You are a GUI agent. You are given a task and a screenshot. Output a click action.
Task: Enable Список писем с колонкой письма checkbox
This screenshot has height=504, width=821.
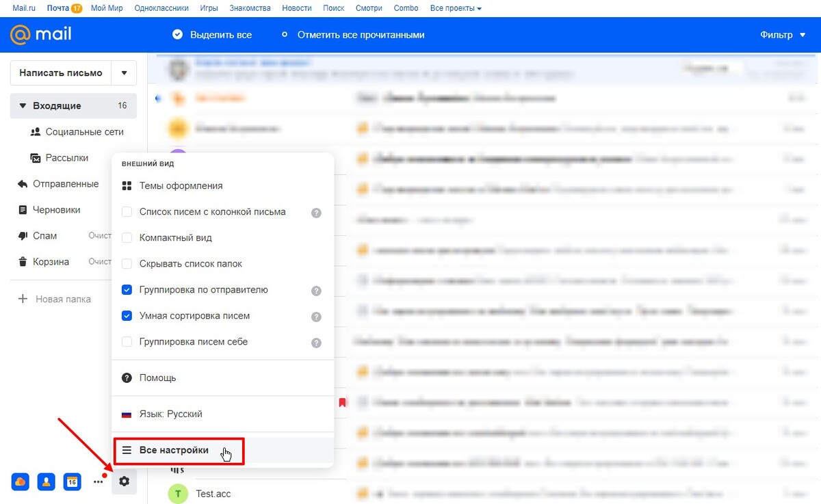(127, 212)
